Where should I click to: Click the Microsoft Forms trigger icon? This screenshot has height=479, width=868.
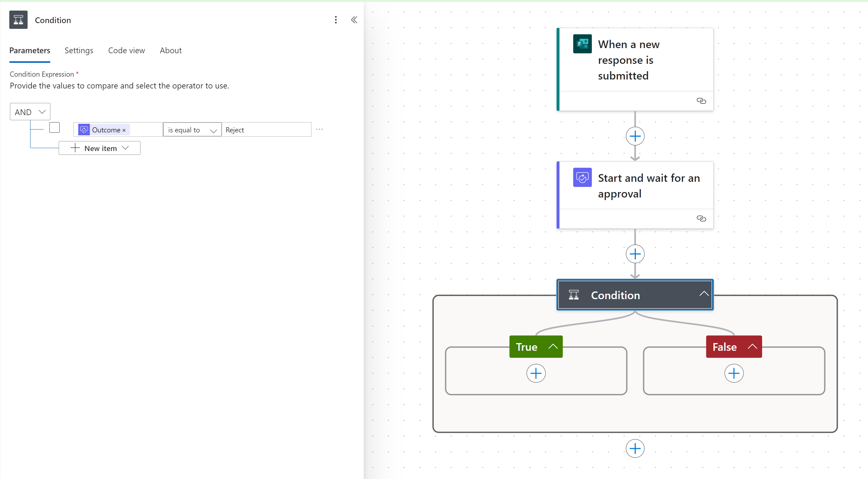coord(582,44)
